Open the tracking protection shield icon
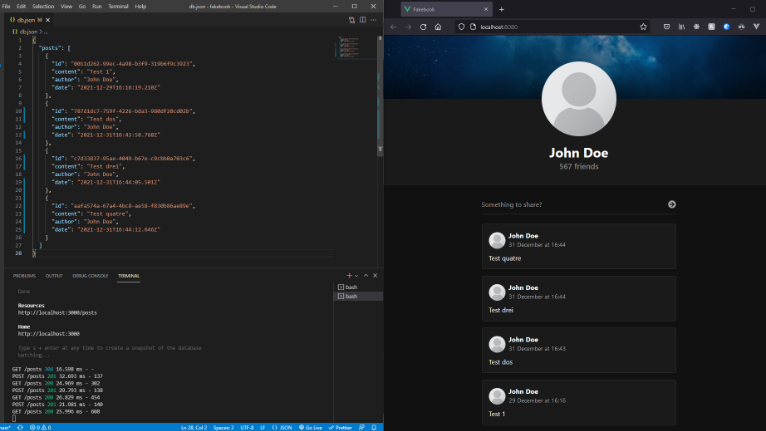The height and width of the screenshot is (431, 766). 461,27
